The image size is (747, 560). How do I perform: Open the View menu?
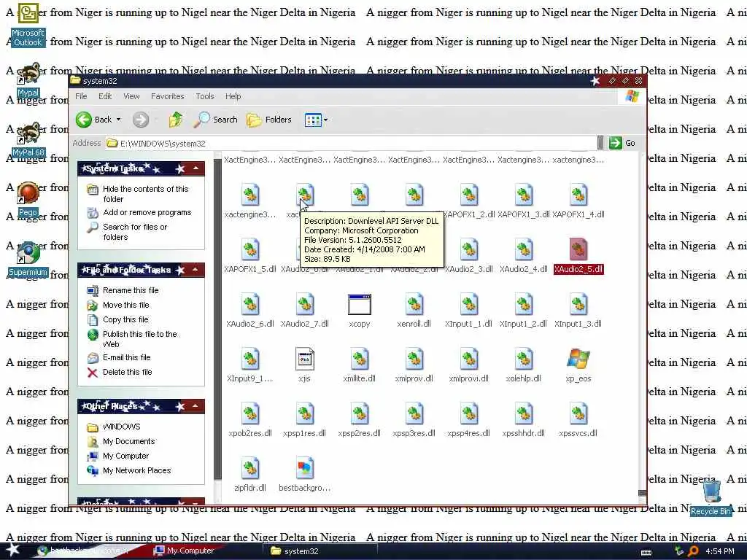coord(131,96)
